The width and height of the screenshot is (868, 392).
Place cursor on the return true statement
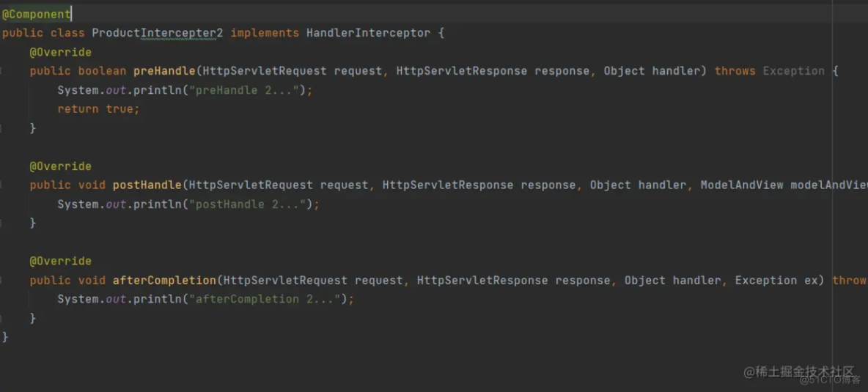pyautogui.click(x=98, y=109)
